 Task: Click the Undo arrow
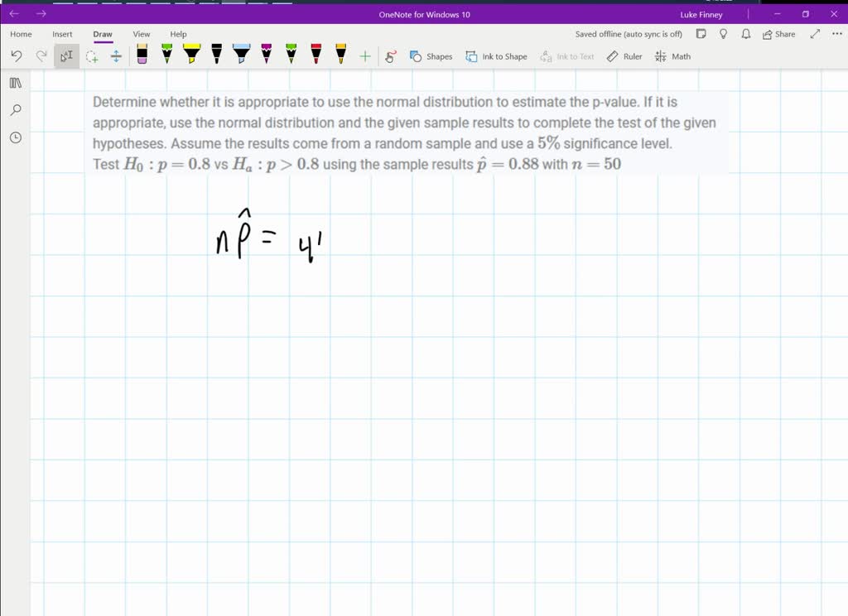pos(17,55)
